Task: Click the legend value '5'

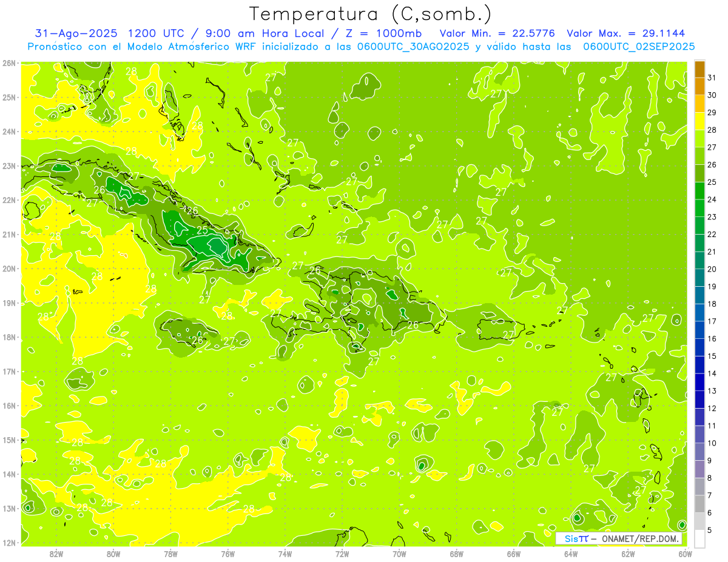Action: tap(710, 530)
